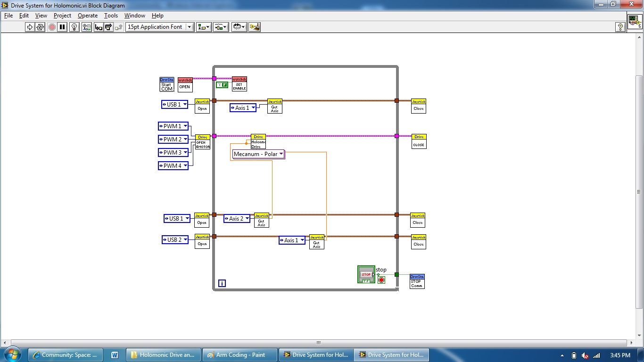Click the Run arrow to execute the VI
Screen dimensions: 644x362
[29, 27]
